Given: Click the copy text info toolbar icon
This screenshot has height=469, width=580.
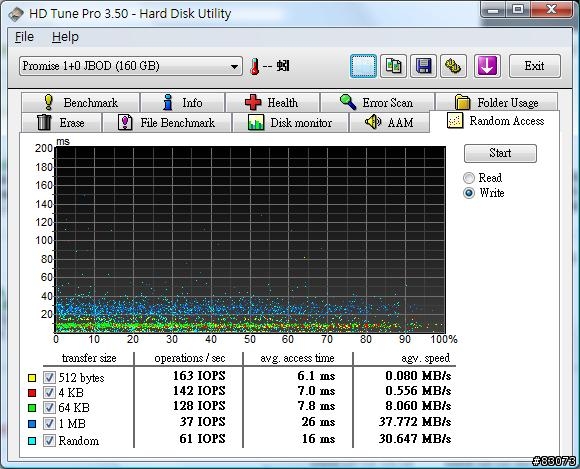Looking at the screenshot, I should pyautogui.click(x=394, y=66).
